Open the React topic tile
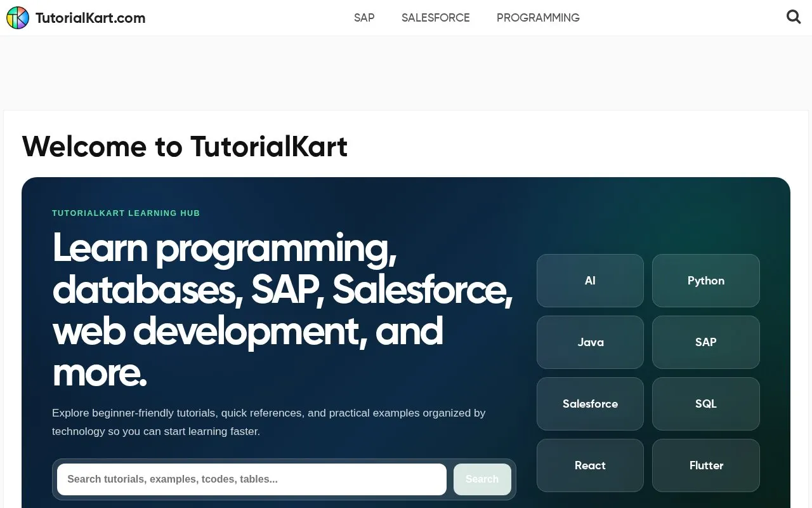The width and height of the screenshot is (812, 508). [590, 465]
